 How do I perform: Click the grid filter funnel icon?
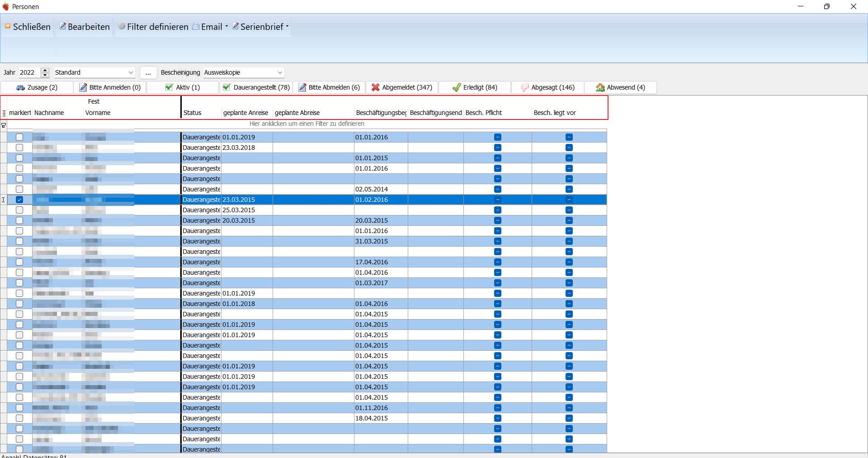[x=4, y=125]
